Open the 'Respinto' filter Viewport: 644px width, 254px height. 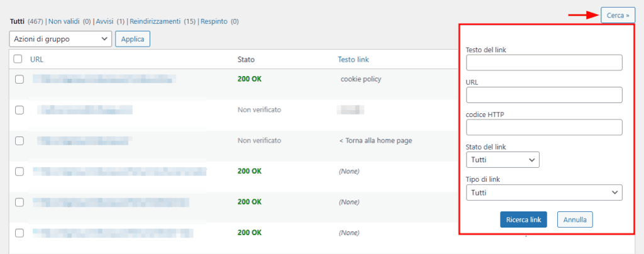click(214, 21)
